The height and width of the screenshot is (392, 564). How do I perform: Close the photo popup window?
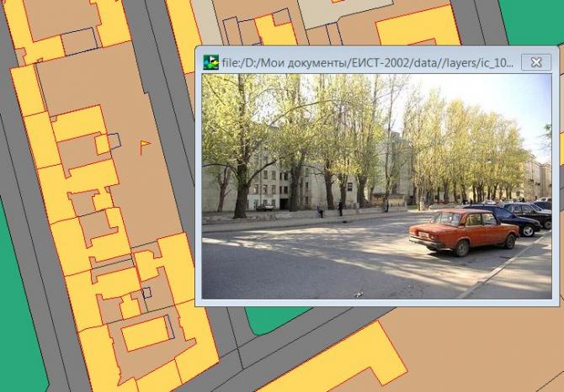(536, 62)
